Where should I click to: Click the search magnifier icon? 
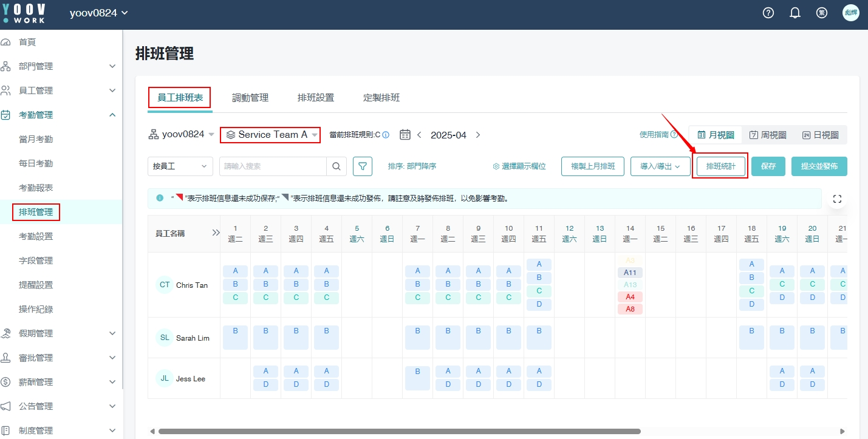(x=336, y=166)
